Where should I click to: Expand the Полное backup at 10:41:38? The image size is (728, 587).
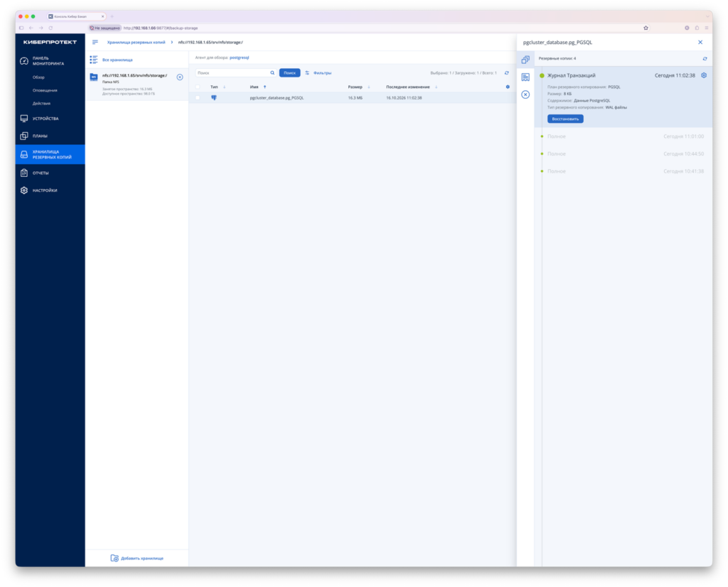pos(623,171)
